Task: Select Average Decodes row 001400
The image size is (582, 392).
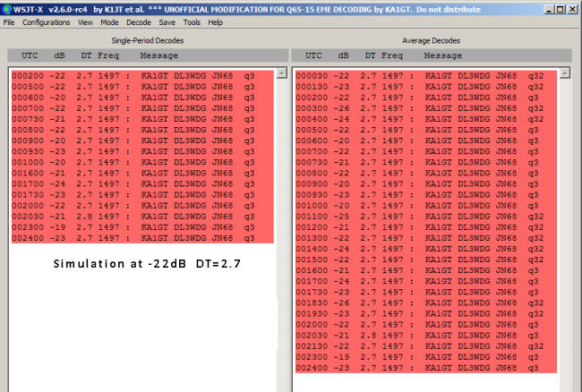Action: click(x=426, y=249)
